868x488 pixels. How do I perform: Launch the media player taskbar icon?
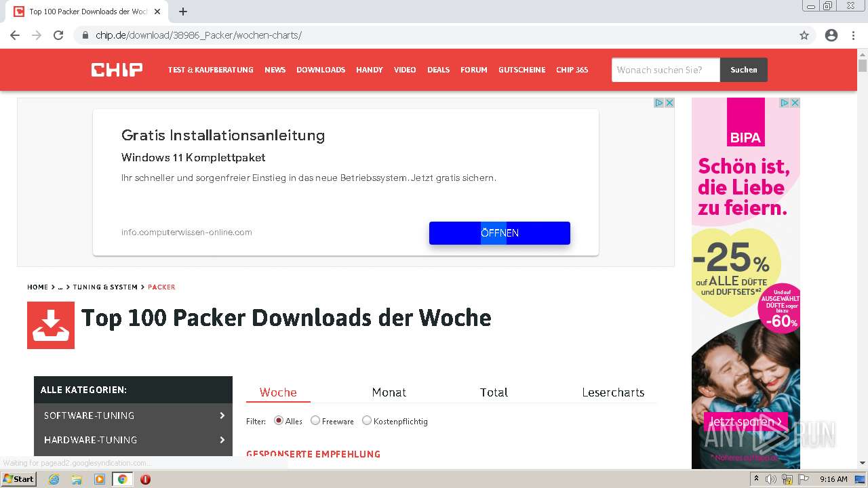point(100,479)
